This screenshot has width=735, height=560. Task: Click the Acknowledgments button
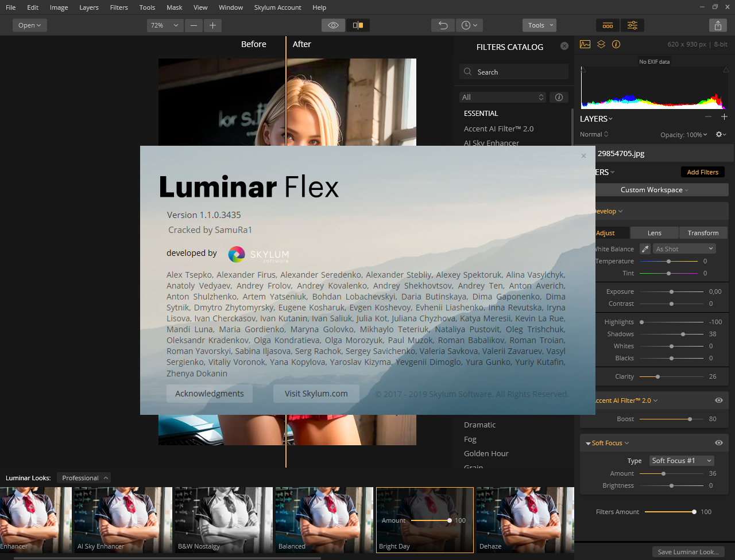[210, 394]
